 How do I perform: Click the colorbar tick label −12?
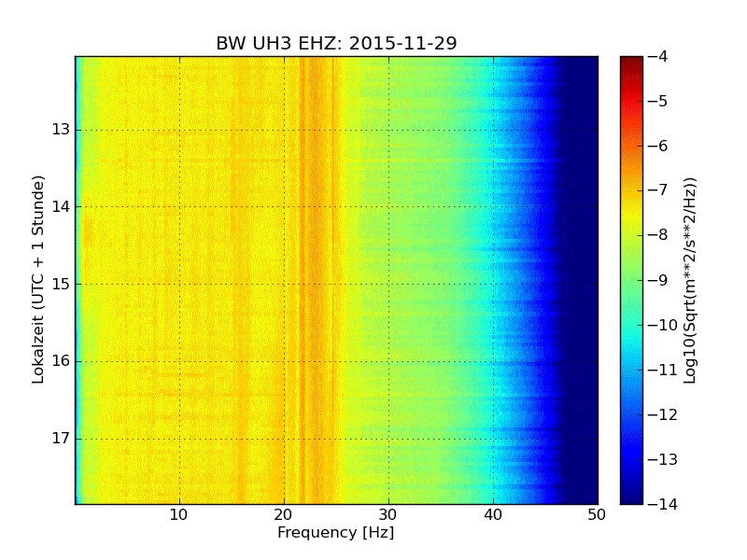coord(663,414)
